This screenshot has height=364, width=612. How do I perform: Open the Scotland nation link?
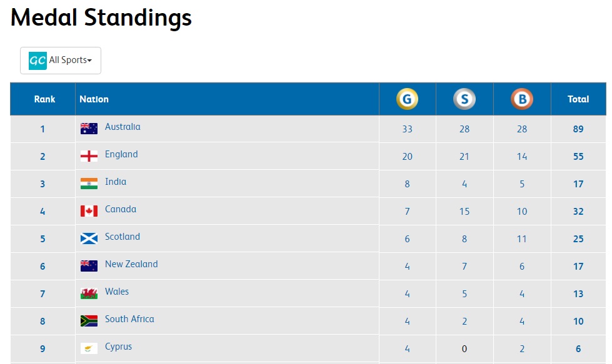point(122,237)
